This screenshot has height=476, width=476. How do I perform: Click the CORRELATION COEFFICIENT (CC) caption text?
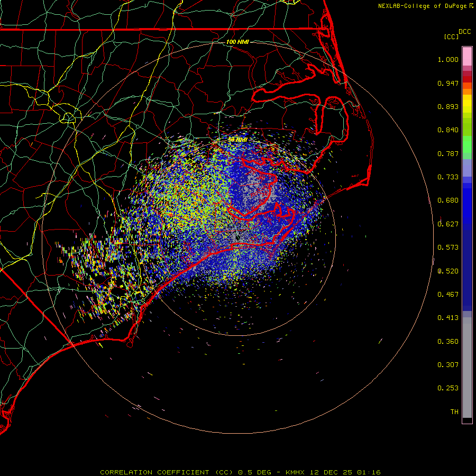167,472
